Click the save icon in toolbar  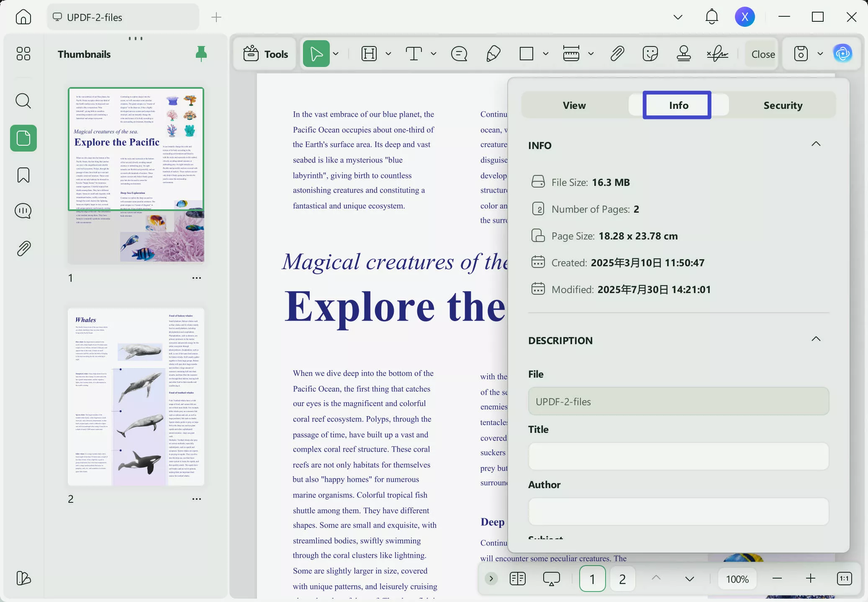tap(801, 54)
